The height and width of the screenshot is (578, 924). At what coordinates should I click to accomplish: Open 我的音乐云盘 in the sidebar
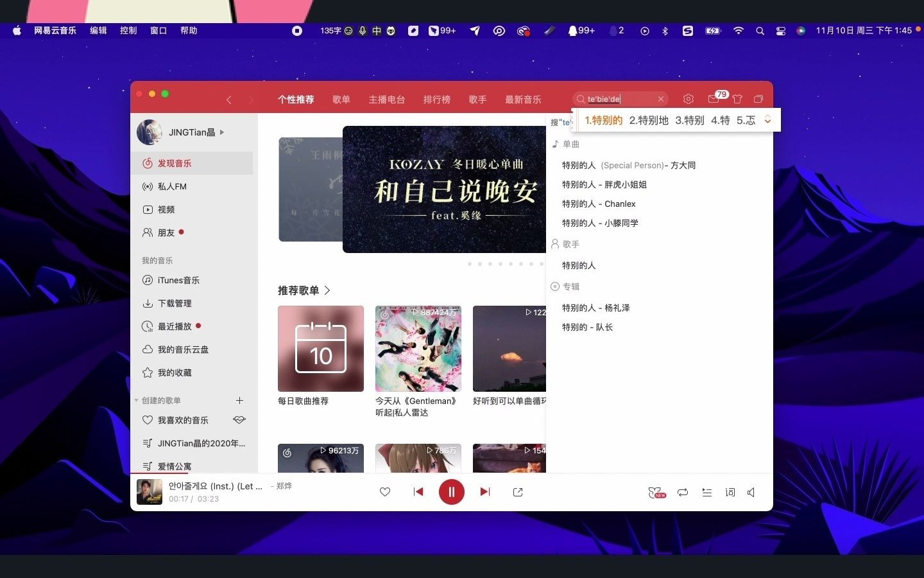point(192,349)
